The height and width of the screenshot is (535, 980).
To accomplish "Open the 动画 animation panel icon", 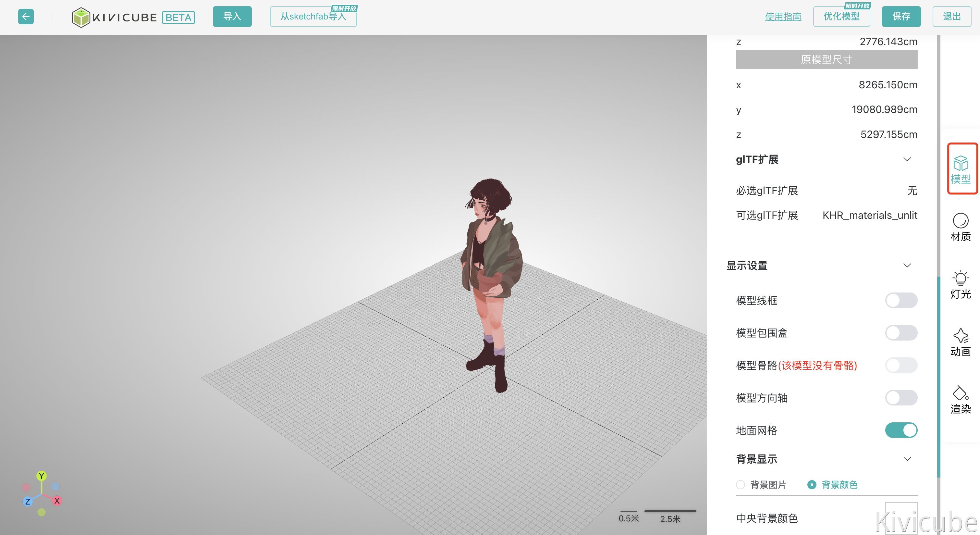I will click(961, 342).
